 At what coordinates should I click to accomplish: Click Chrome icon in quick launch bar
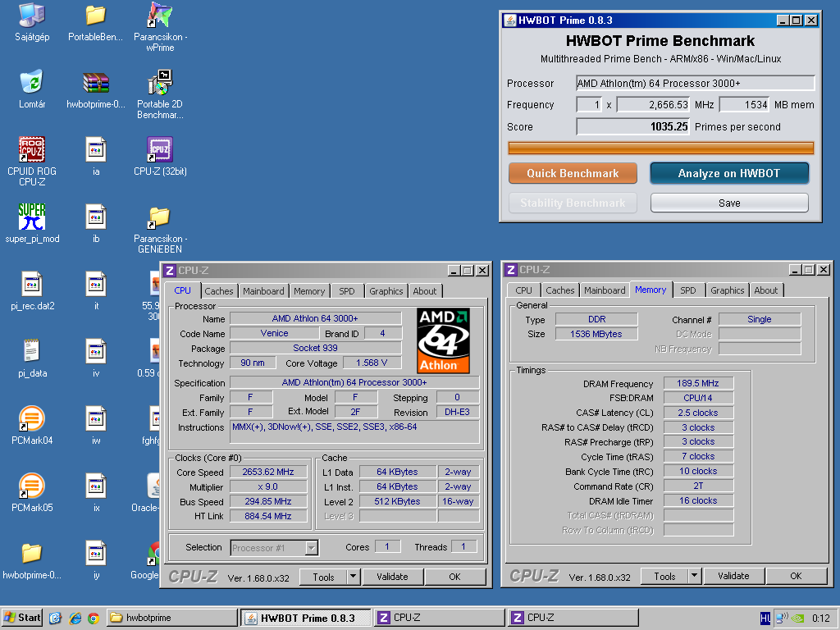94,618
